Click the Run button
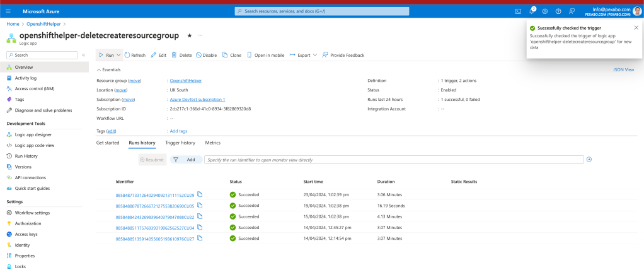This screenshot has width=644, height=277. pyautogui.click(x=106, y=55)
